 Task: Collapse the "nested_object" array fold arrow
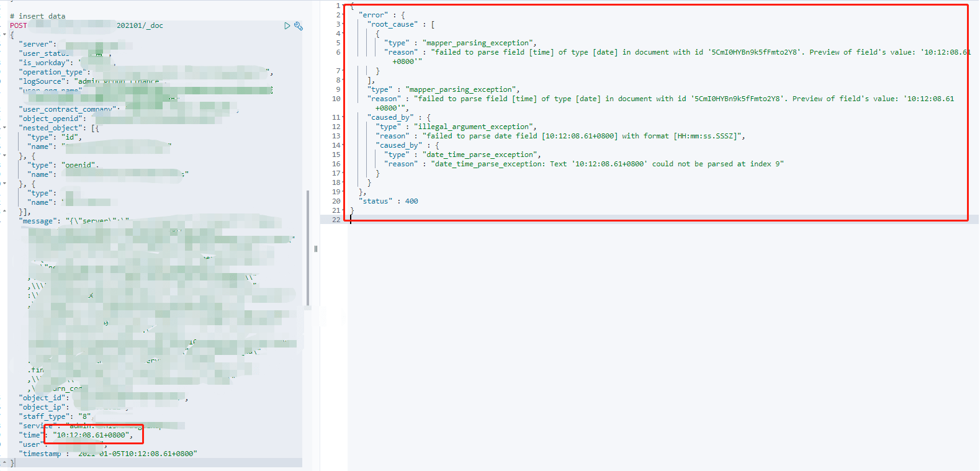coord(4,128)
